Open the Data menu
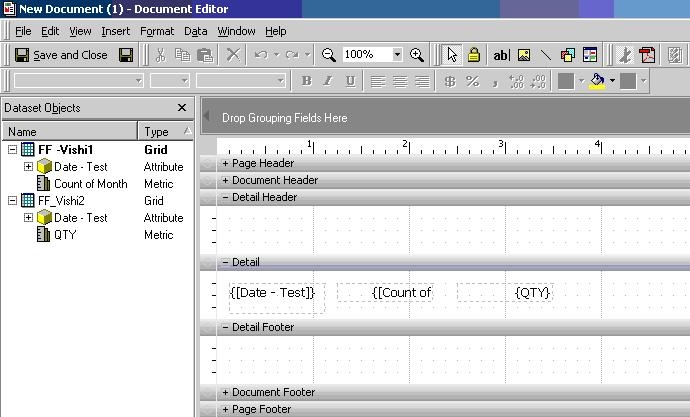690x417 pixels. click(195, 31)
